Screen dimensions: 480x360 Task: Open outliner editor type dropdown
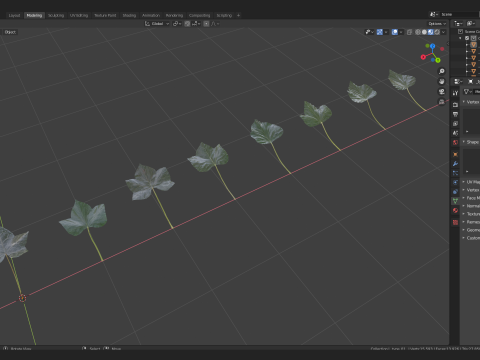tap(458, 24)
